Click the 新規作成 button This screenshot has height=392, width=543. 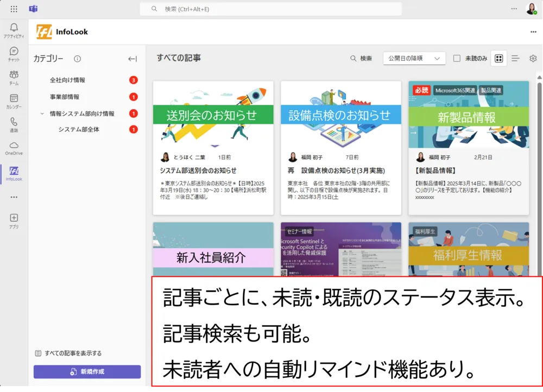(87, 372)
